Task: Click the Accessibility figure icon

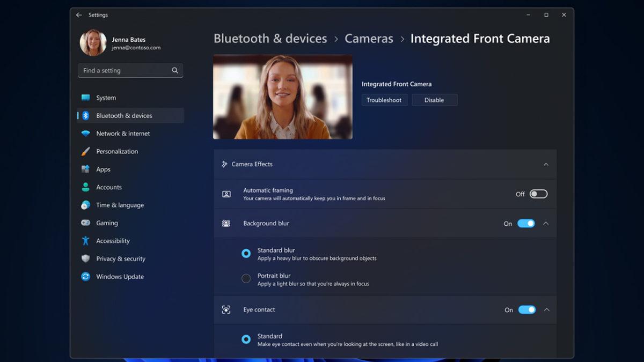Action: coord(86,241)
